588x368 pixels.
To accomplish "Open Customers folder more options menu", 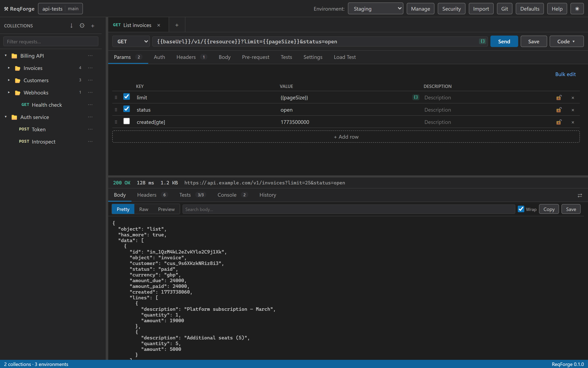I will tap(90, 80).
